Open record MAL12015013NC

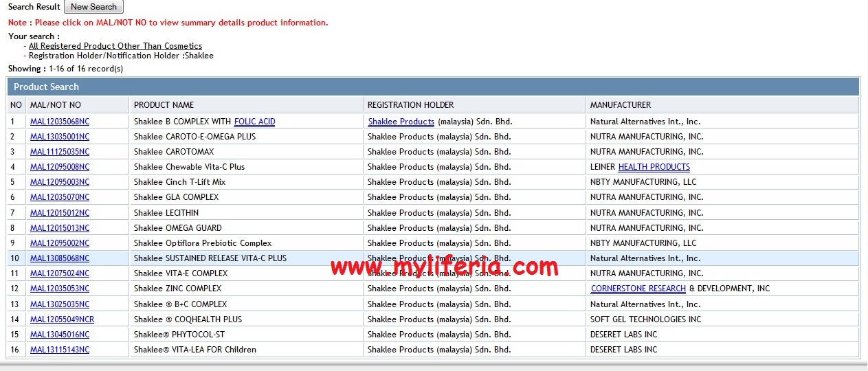(60, 228)
